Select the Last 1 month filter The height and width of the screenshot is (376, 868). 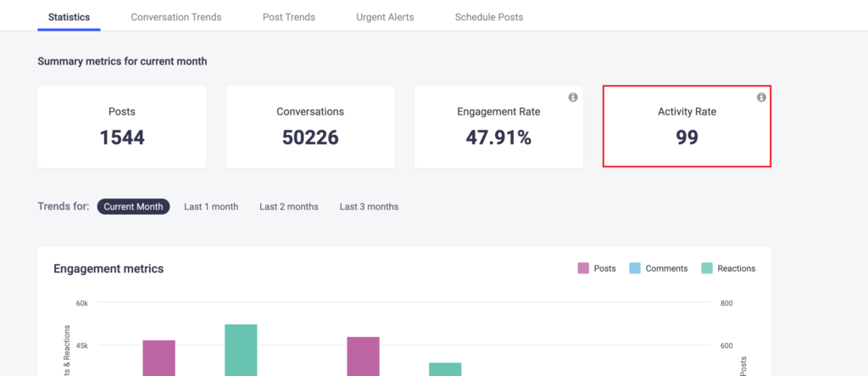coord(211,207)
